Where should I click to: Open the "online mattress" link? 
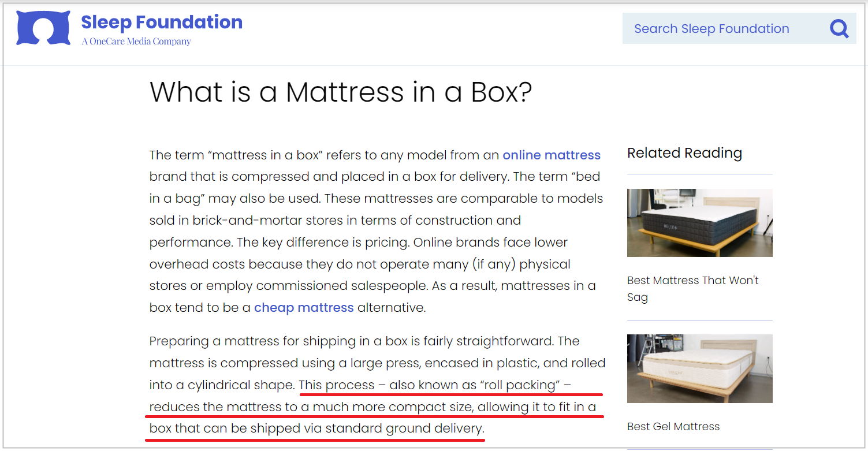click(x=552, y=155)
